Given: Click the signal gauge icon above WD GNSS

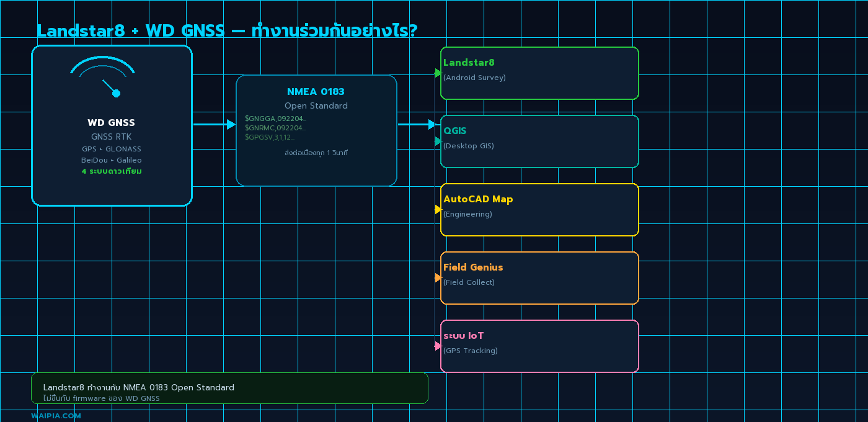Looking at the screenshot, I should click(x=104, y=77).
